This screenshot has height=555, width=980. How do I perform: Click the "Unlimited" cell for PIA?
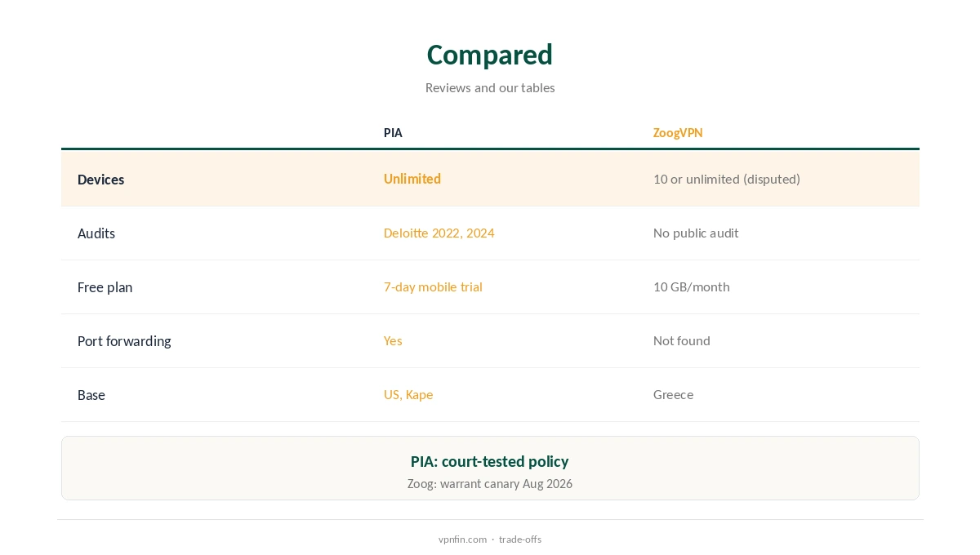tap(412, 179)
